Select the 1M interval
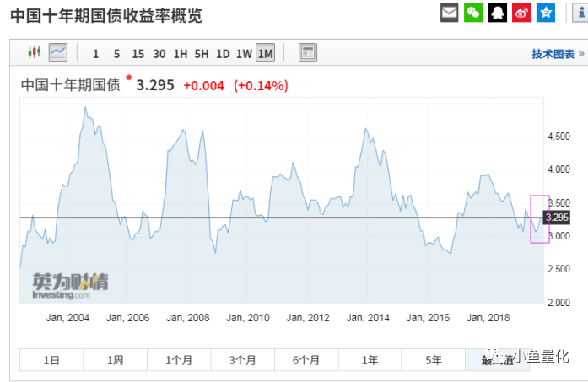 pos(265,53)
